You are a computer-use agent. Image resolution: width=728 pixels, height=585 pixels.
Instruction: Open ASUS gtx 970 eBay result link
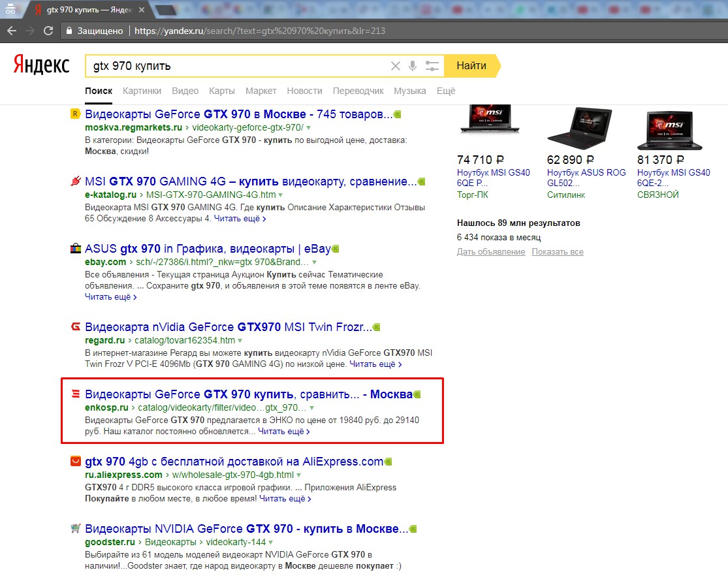(208, 249)
